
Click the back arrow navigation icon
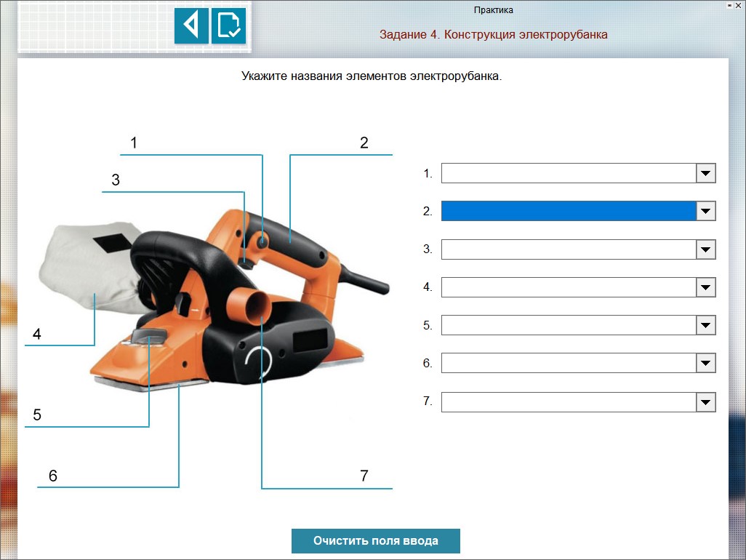(x=191, y=26)
